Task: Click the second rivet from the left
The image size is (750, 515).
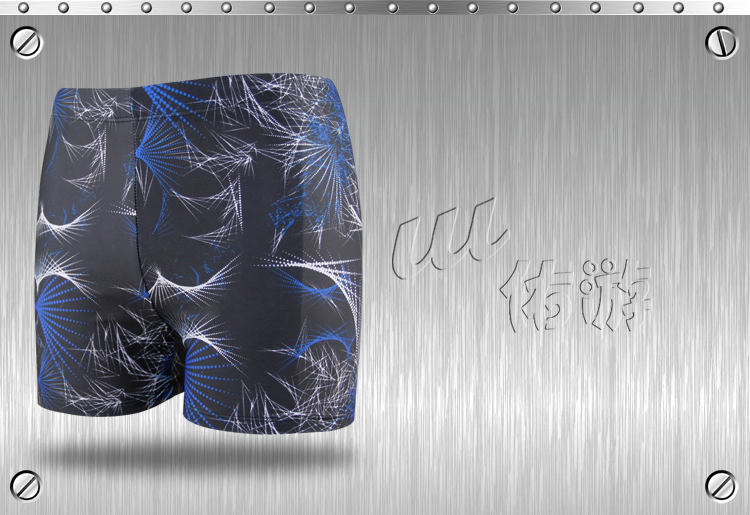Action: [63, 8]
